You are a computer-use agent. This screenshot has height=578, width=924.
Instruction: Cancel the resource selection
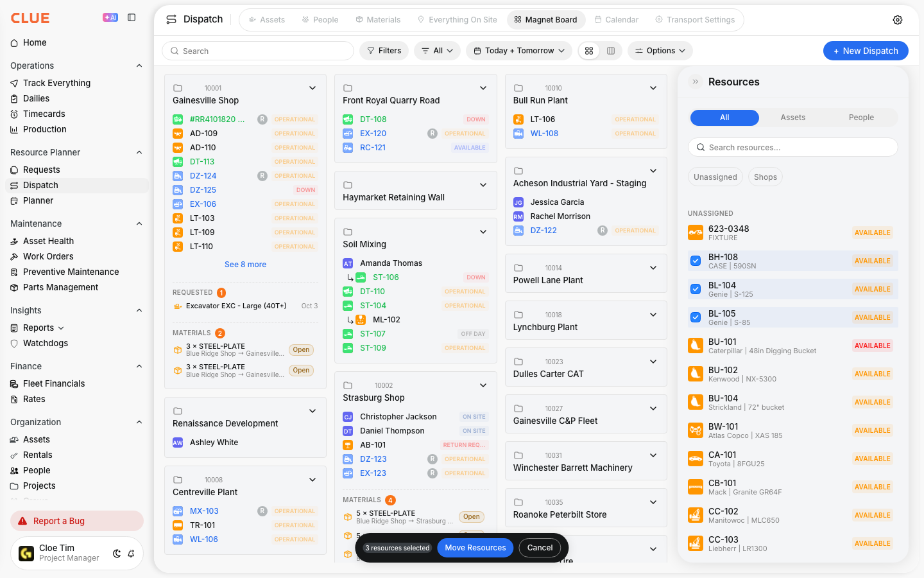coord(540,548)
